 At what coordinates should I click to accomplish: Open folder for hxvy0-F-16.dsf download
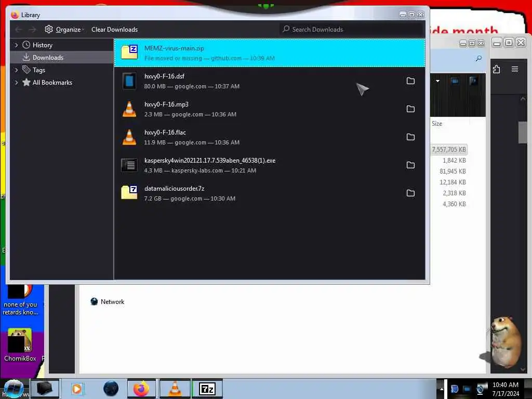410,81
